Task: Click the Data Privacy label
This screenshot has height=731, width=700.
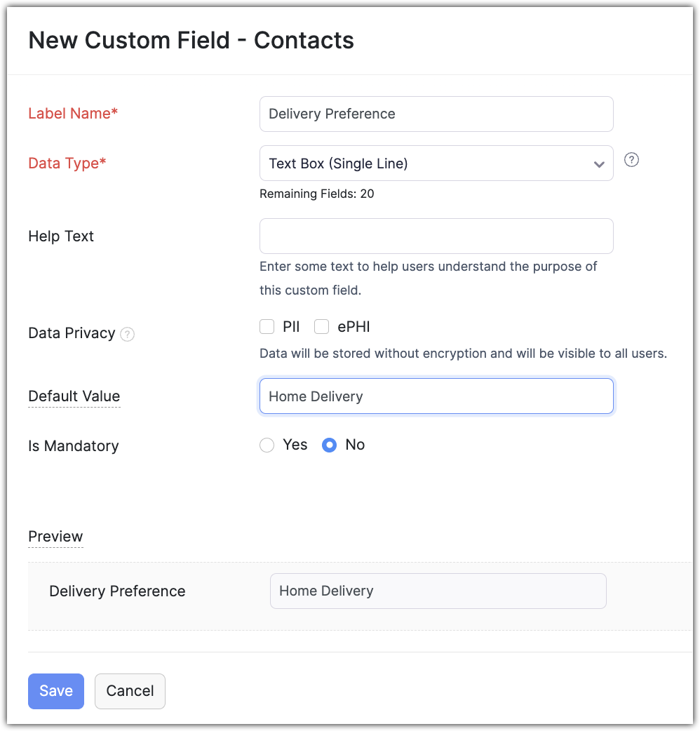Action: pyautogui.click(x=72, y=333)
